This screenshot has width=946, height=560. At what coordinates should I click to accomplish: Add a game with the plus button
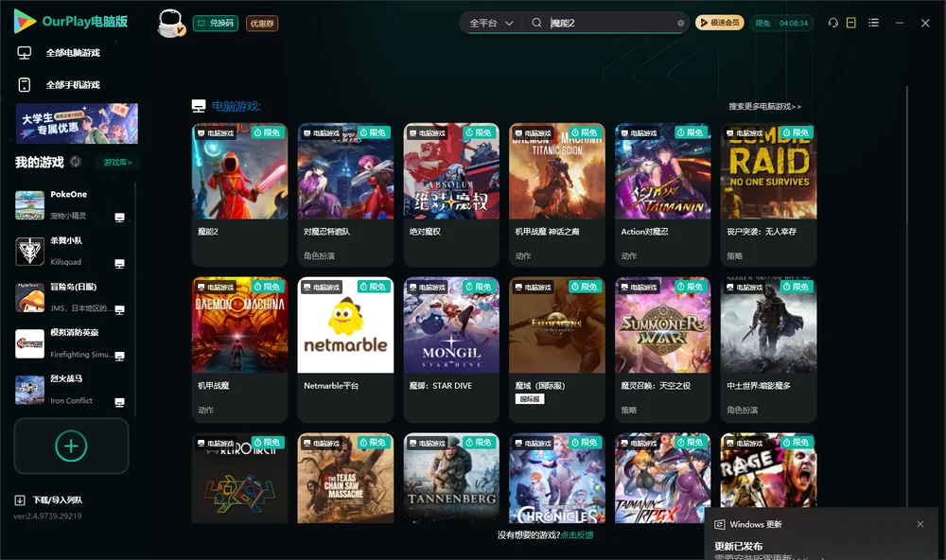pyautogui.click(x=71, y=446)
